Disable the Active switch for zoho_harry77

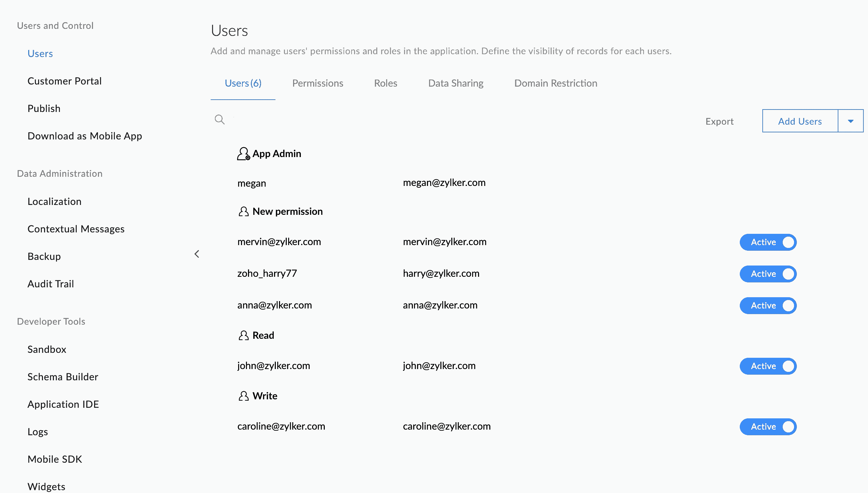coord(768,274)
